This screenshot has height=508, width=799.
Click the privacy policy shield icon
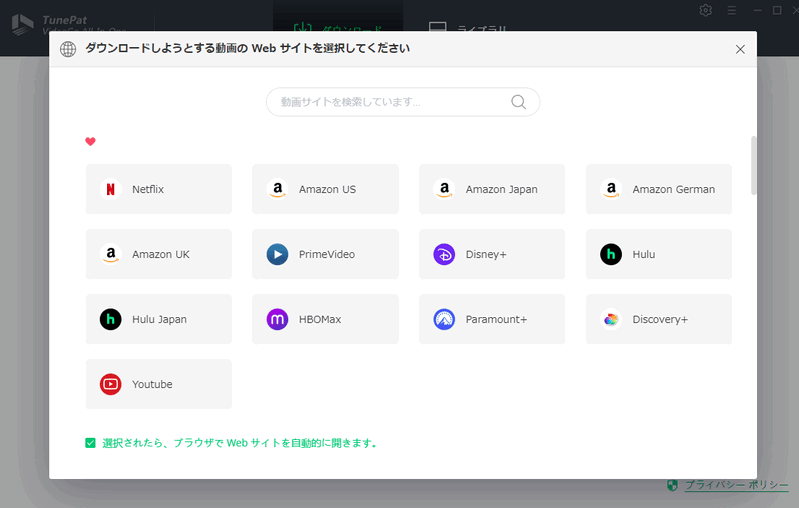click(x=672, y=485)
